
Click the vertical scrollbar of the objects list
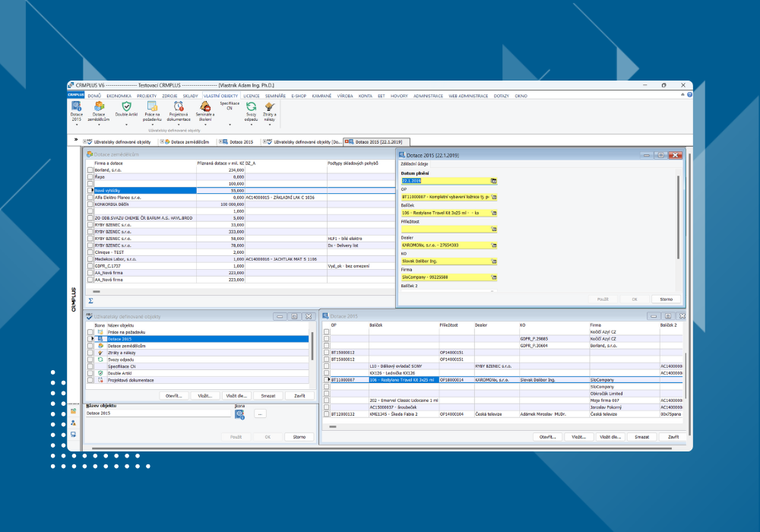pyautogui.click(x=312, y=347)
